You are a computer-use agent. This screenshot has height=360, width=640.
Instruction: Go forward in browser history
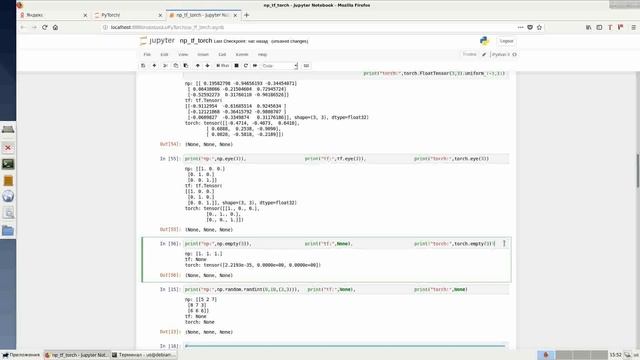[x=34, y=27]
